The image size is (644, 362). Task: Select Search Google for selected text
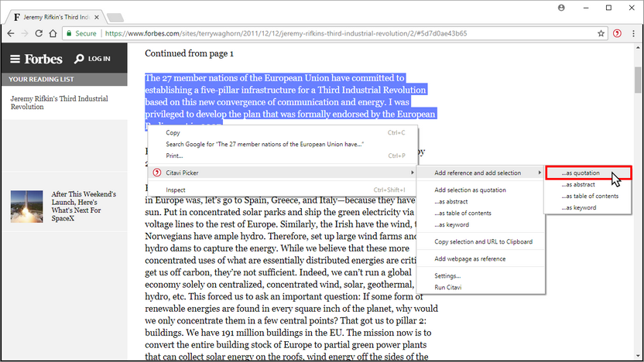click(x=283, y=144)
